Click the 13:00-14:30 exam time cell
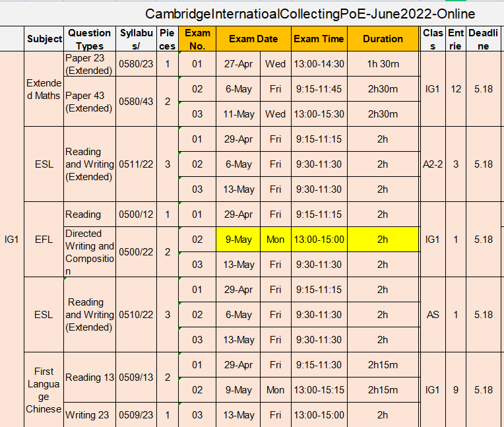This screenshot has height=427, width=504. pyautogui.click(x=319, y=64)
